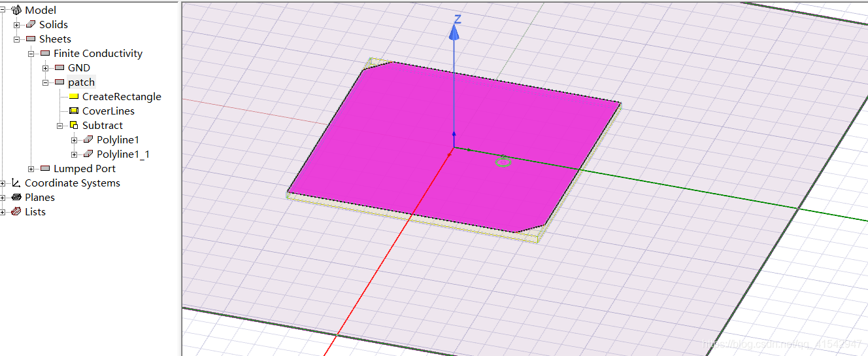Expand the Coordinate Systems node

tap(3, 183)
